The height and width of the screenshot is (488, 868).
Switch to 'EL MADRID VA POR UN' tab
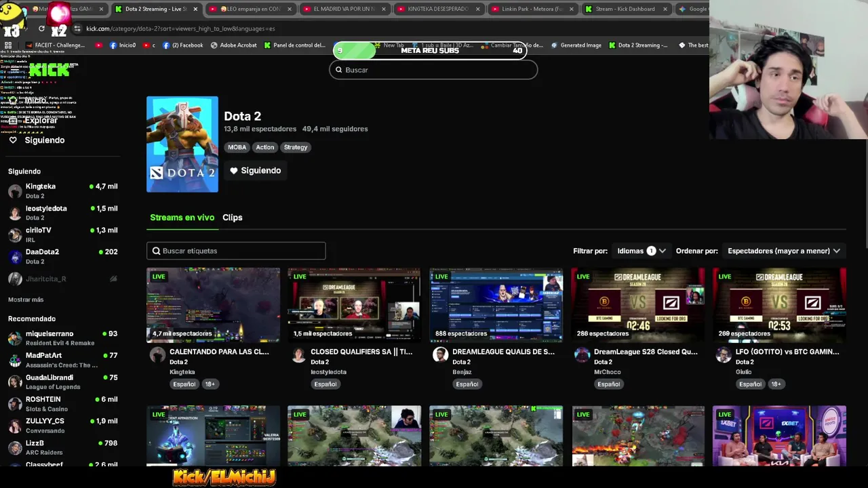343,9
